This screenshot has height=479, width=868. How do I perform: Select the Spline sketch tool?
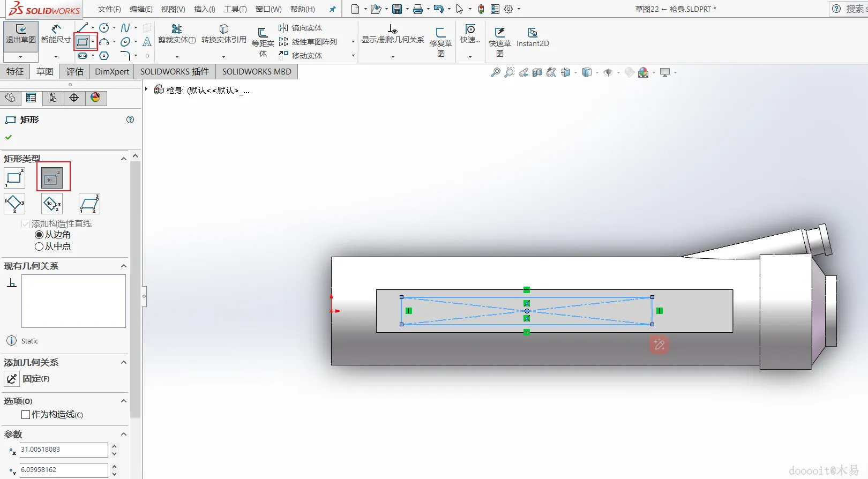[125, 28]
